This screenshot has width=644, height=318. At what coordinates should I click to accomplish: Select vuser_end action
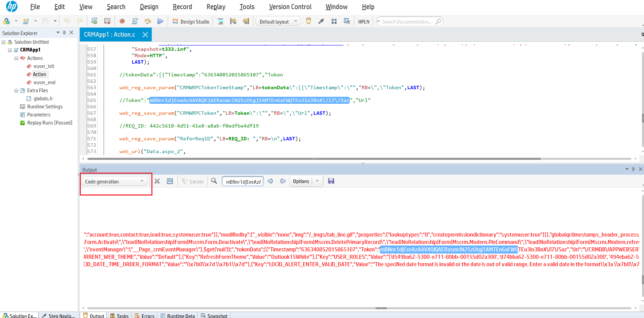click(x=44, y=82)
